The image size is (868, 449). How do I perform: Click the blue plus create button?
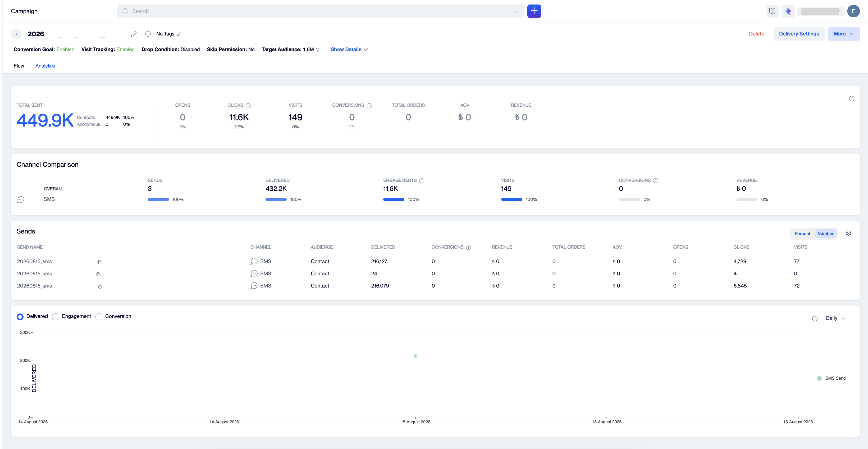click(534, 11)
